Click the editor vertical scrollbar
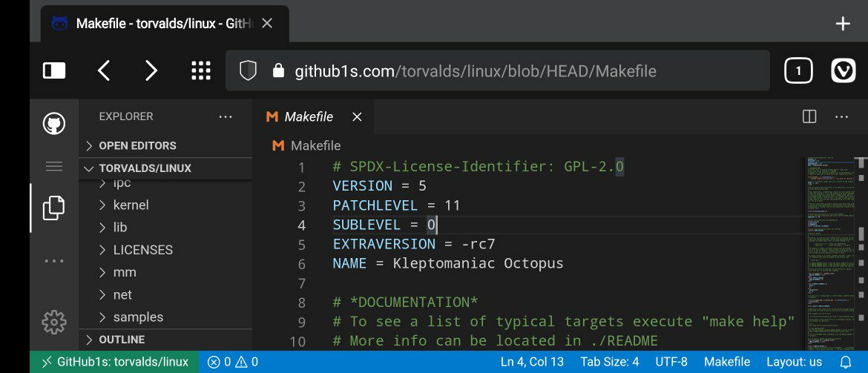Image resolution: width=868 pixels, height=373 pixels. (x=861, y=254)
